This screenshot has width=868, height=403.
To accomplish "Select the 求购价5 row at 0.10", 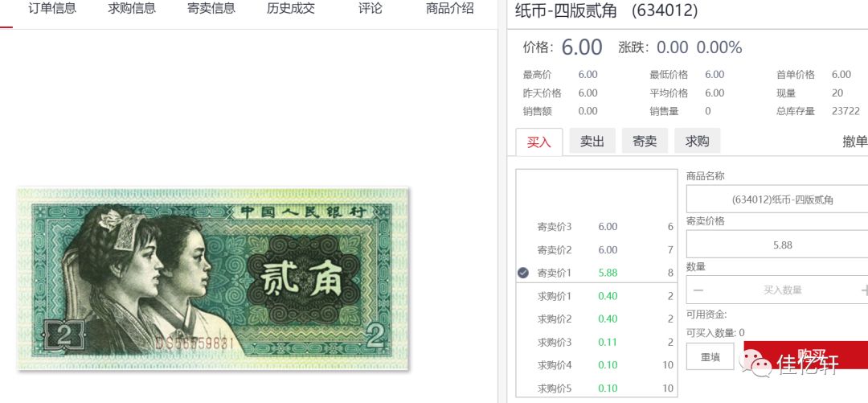I will 596,388.
